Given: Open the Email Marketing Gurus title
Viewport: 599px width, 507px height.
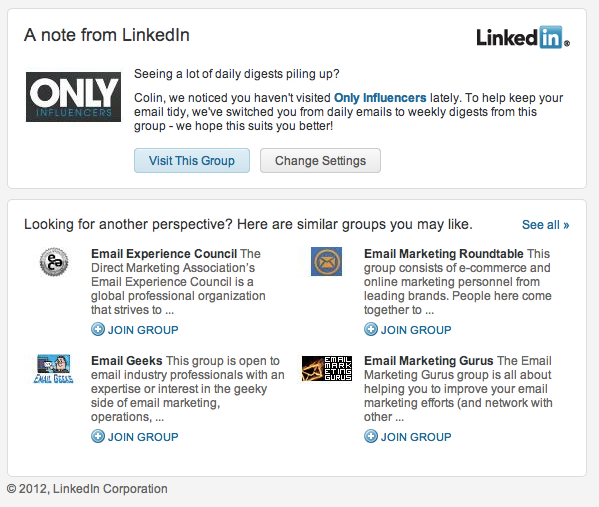Looking at the screenshot, I should 429,361.
